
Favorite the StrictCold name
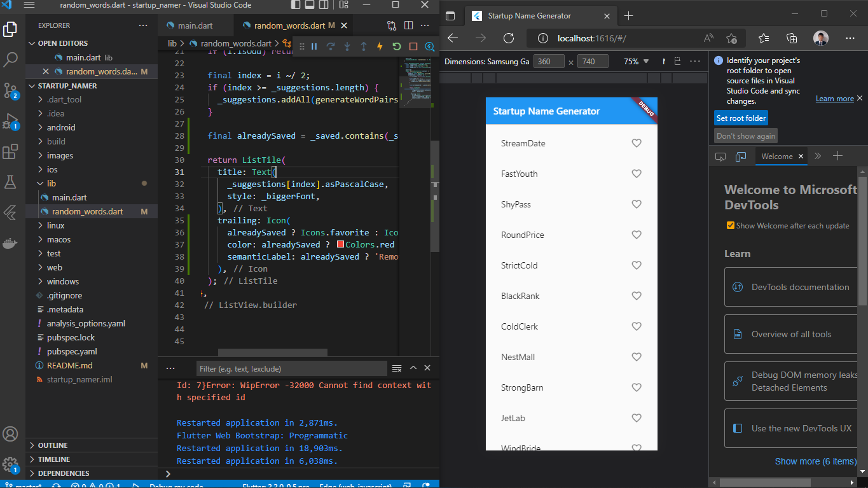pyautogui.click(x=637, y=265)
